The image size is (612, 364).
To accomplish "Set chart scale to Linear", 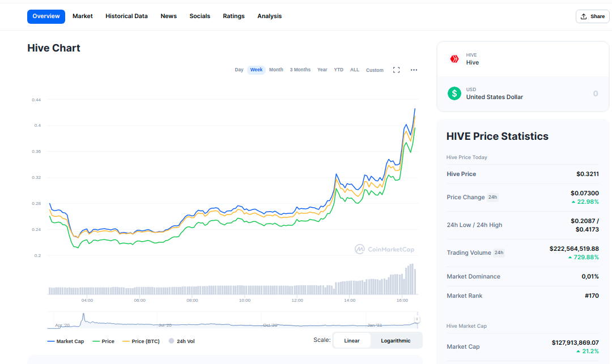I will point(352,341).
